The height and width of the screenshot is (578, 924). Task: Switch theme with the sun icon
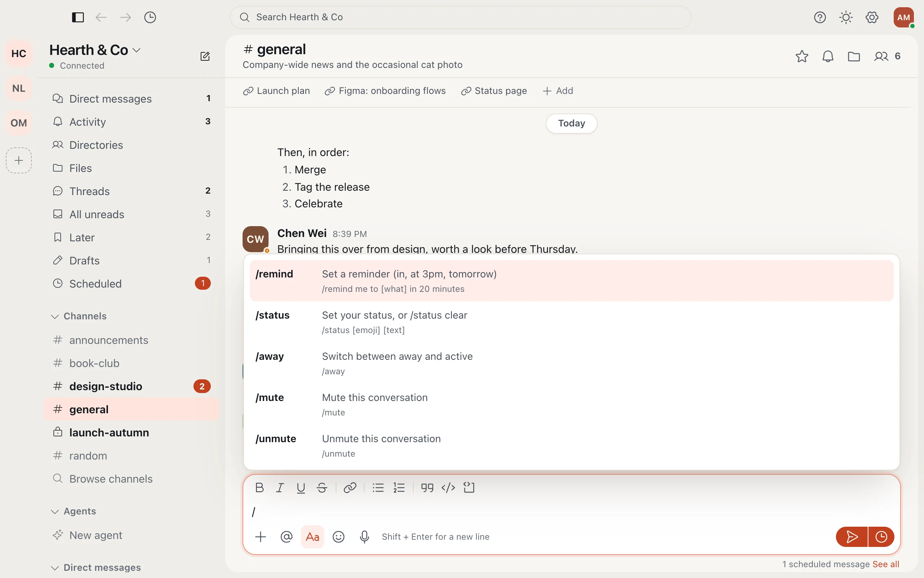[846, 17]
